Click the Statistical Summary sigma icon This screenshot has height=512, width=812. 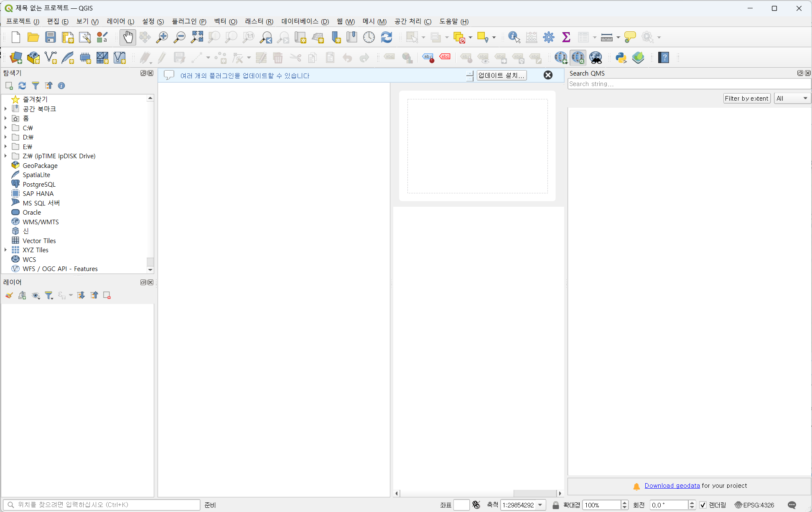click(x=566, y=37)
